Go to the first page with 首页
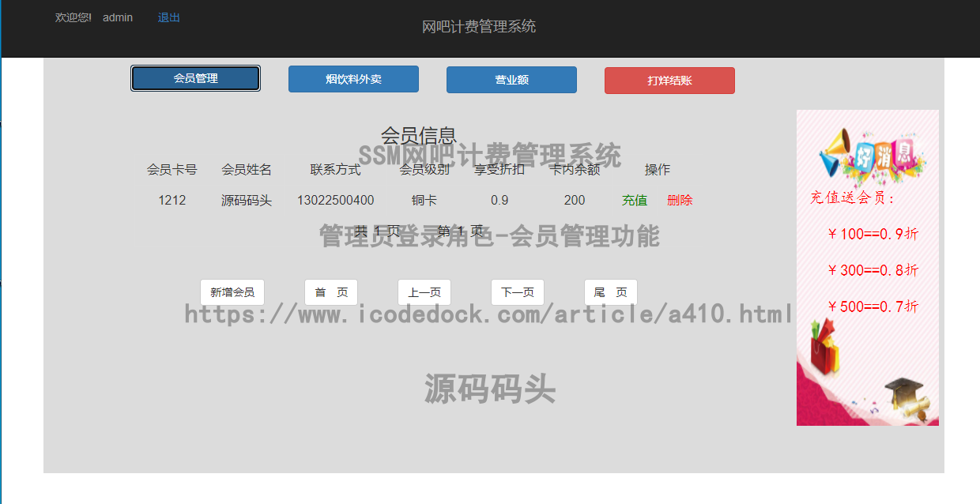 330,291
